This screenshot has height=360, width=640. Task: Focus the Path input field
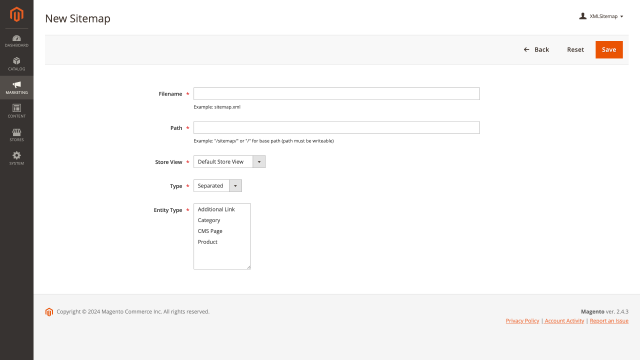[336, 127]
